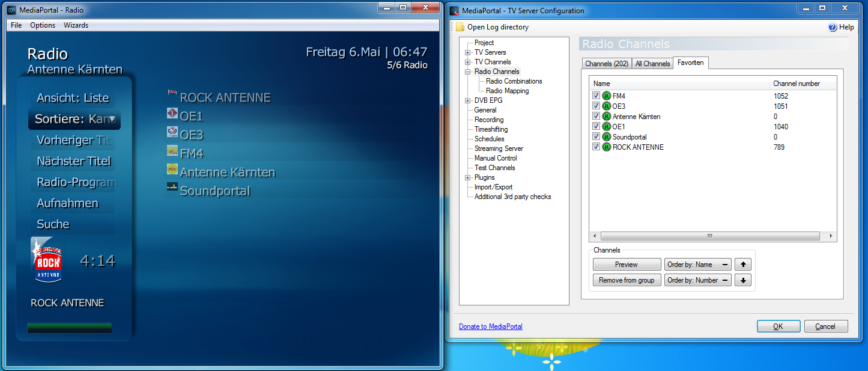Select Timeshifting in the settings tree
The height and width of the screenshot is (371, 868).
[491, 129]
